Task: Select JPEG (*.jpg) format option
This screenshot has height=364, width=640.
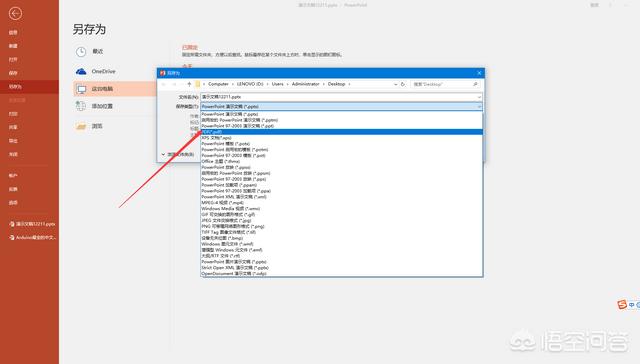Action: point(342,220)
